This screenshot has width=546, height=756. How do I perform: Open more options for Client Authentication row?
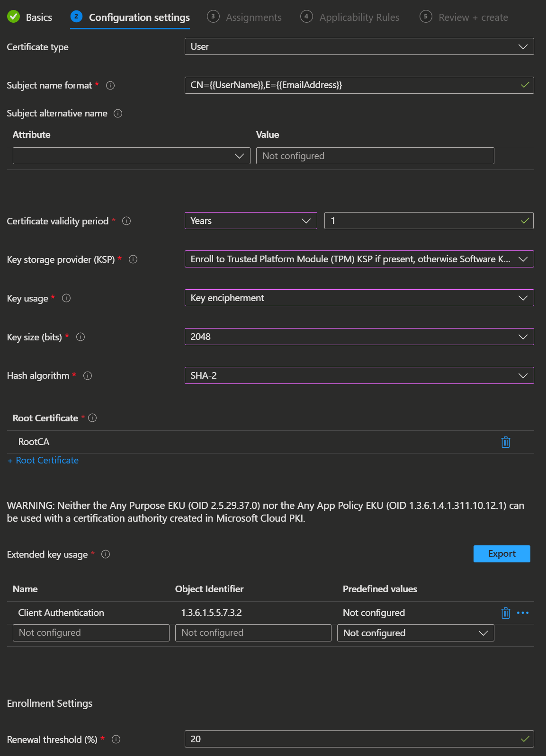[523, 613]
